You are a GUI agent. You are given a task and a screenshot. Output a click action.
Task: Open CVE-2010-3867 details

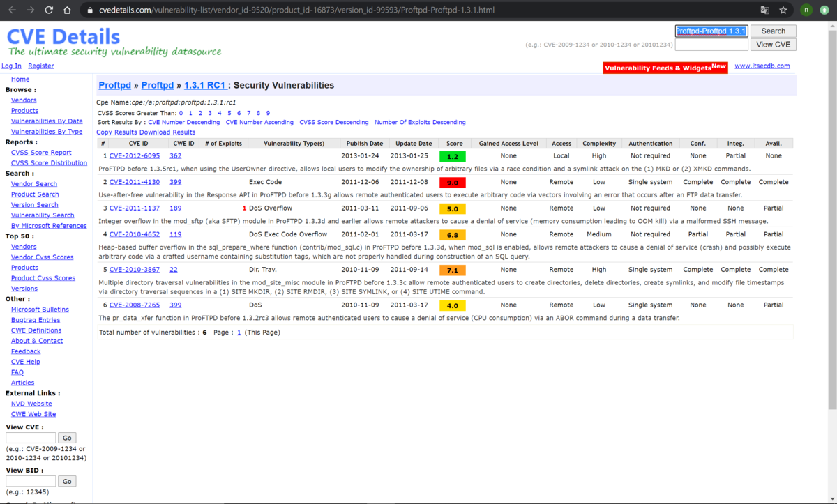(x=135, y=270)
